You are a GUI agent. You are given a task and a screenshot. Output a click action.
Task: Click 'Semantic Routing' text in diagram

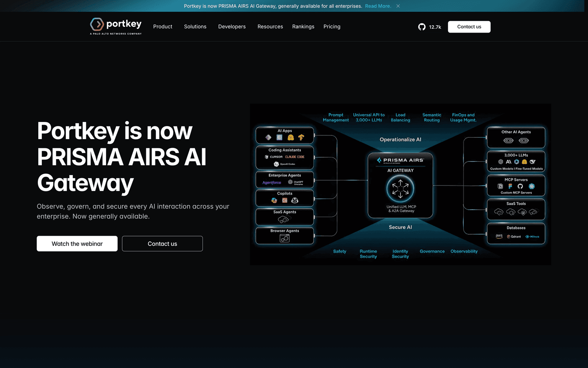click(432, 117)
